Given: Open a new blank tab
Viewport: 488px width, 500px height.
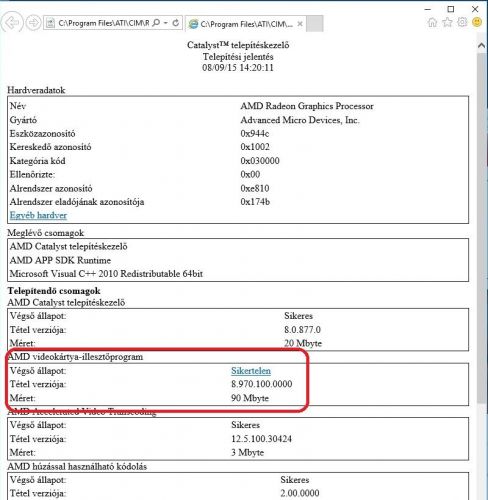Looking at the screenshot, I should [x=315, y=24].
